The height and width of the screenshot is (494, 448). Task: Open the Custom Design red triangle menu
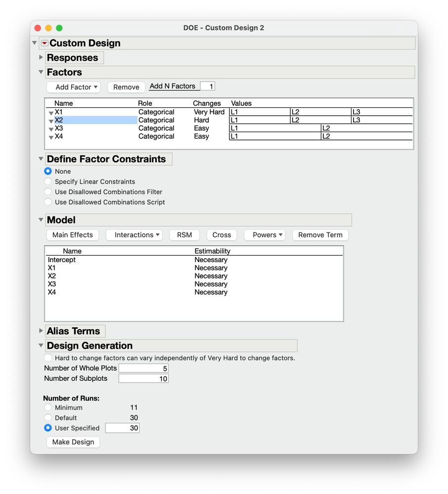tap(44, 43)
